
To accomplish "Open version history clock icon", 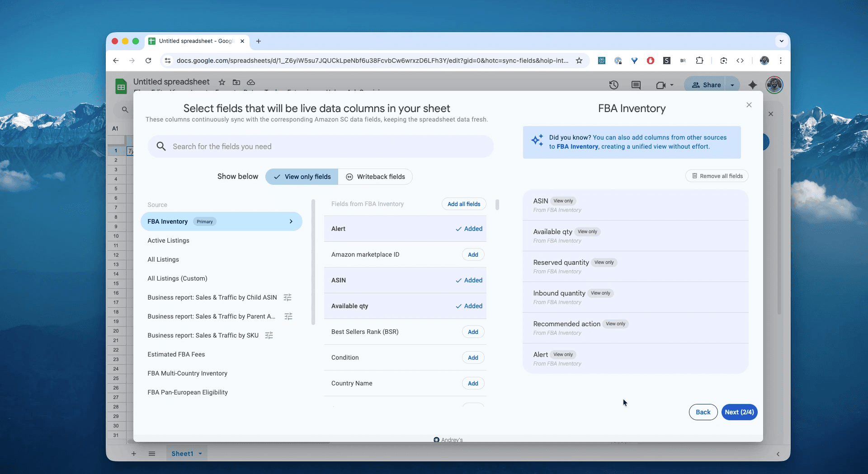I will 613,85.
